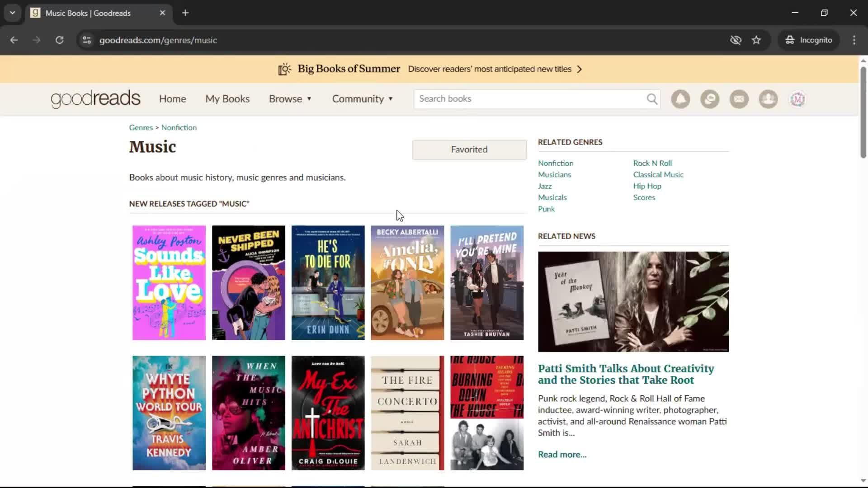
Task: Open the Nonfiction related genre
Action: [x=556, y=163]
